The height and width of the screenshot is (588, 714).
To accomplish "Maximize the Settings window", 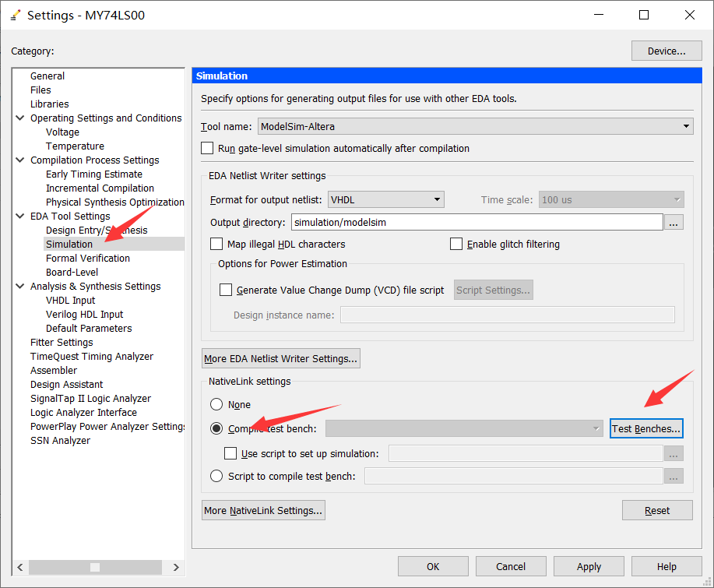I will tap(644, 15).
